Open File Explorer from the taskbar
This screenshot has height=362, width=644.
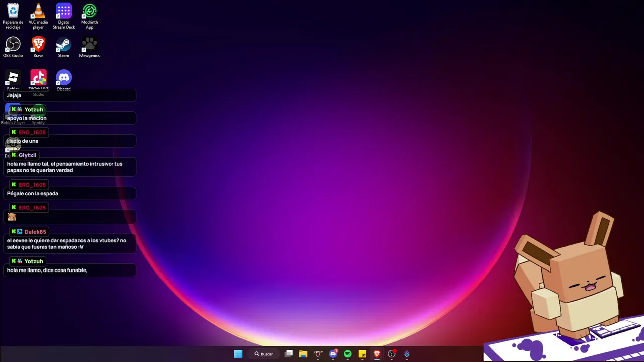tap(303, 354)
